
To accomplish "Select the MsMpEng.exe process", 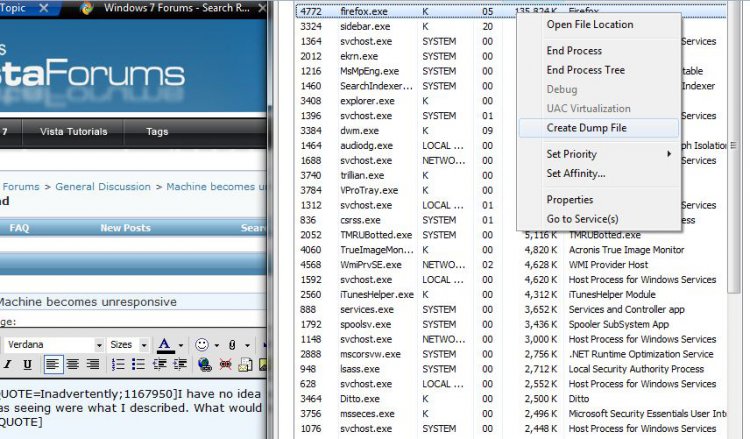I will tap(369, 71).
